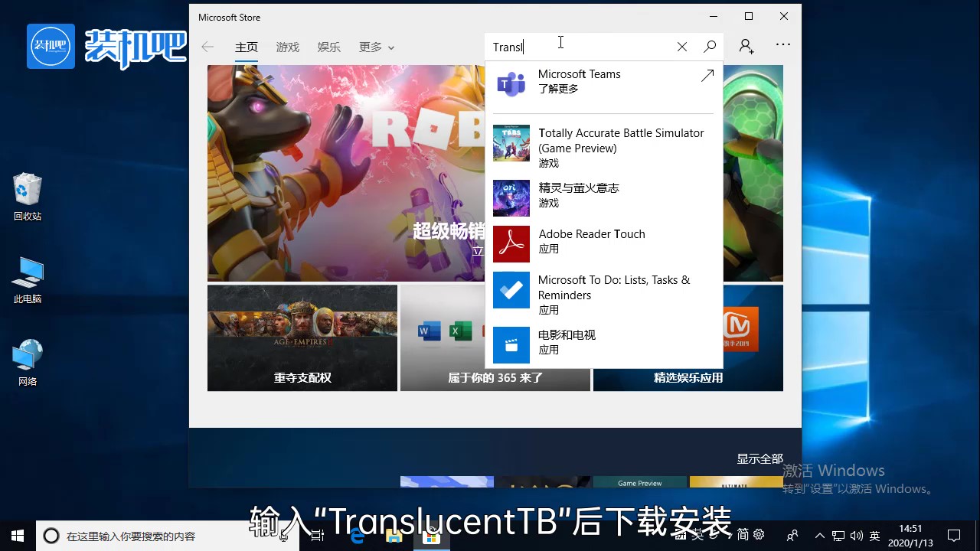
Task: Expand the 更多 dropdown menu
Action: (377, 47)
